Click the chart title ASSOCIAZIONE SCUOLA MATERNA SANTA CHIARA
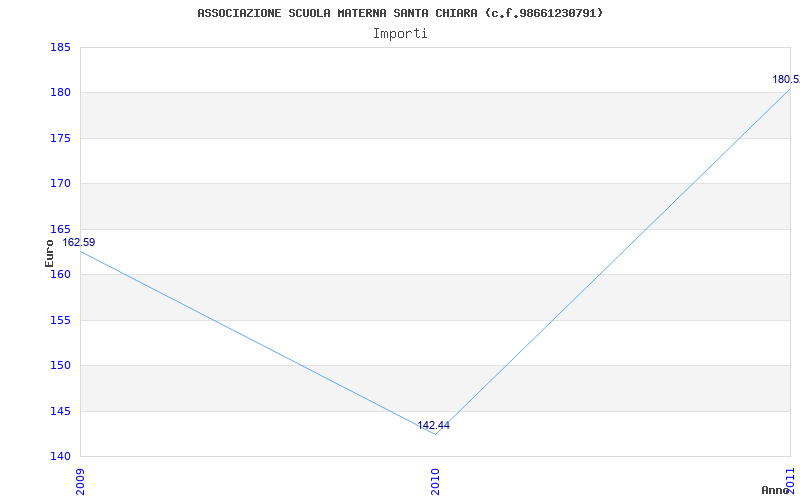This screenshot has width=800, height=500. (400, 13)
